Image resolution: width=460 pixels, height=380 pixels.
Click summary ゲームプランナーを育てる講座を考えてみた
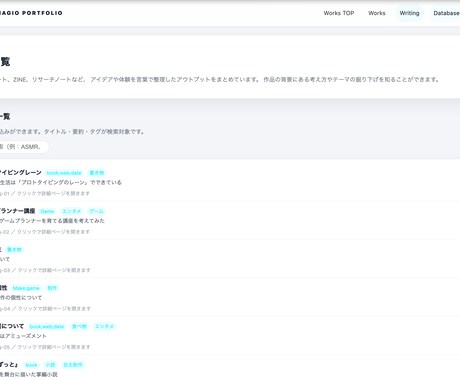coord(52,221)
